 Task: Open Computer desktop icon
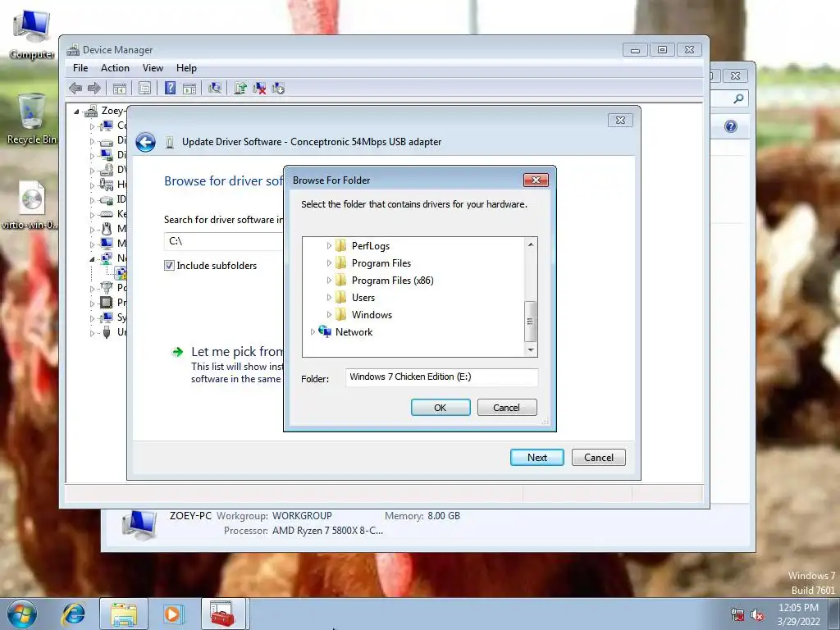32,34
